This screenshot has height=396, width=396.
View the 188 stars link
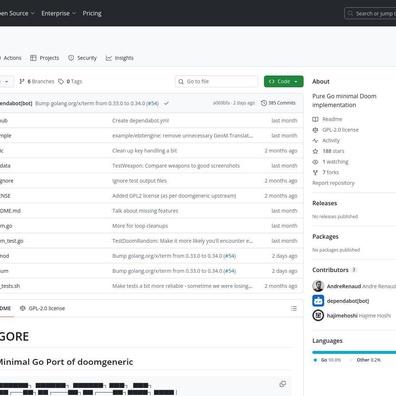click(333, 151)
